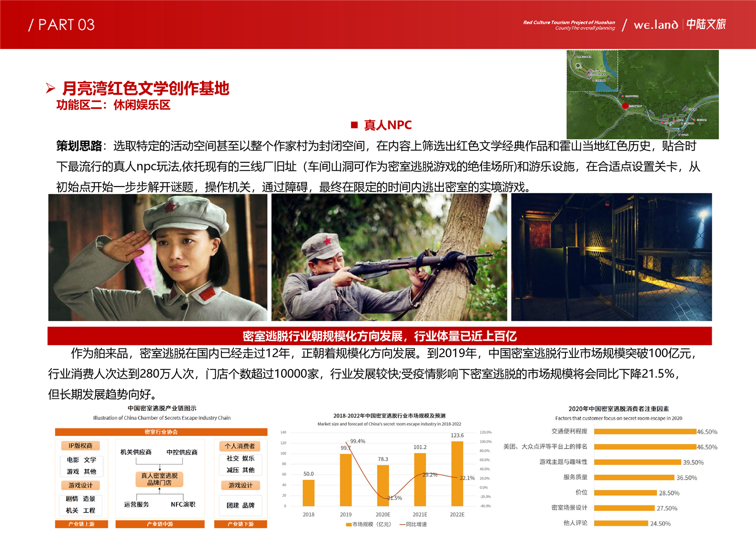This screenshot has height=534, width=756.
Task: Select the 服务质量 36.50% bar
Action: [634, 477]
